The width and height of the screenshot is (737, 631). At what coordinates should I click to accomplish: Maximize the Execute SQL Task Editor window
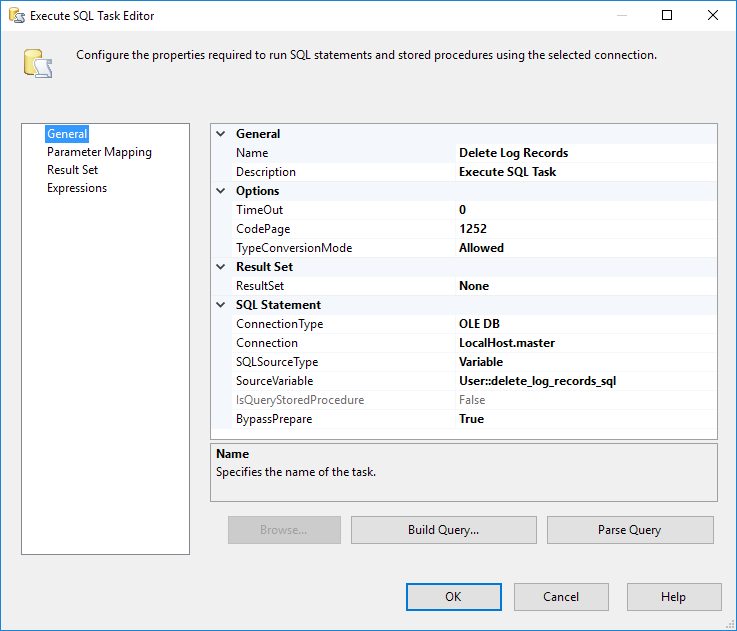click(x=667, y=16)
